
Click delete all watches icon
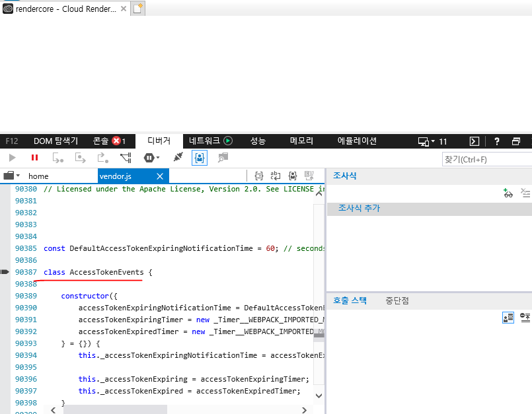click(x=525, y=193)
